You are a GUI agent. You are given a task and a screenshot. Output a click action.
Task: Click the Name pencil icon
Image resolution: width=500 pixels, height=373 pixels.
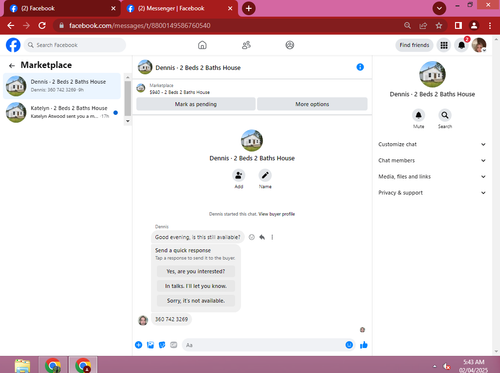[265, 175]
